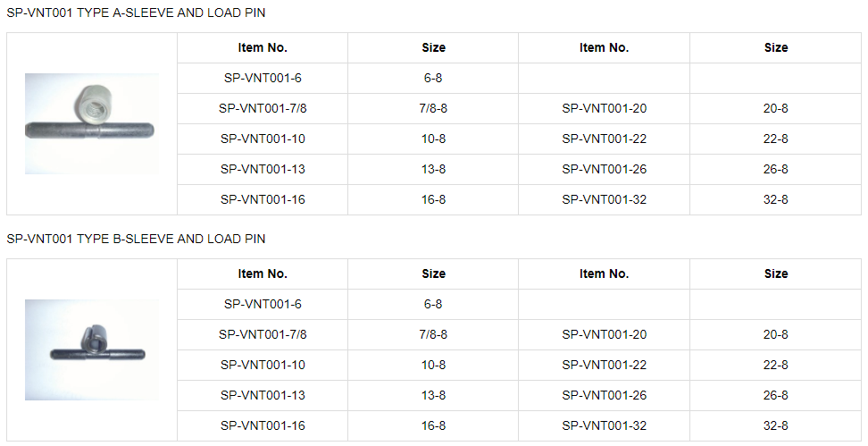Click the Type B-Sleeve and Load Pin heading
The height and width of the screenshot is (446, 868).
[136, 240]
